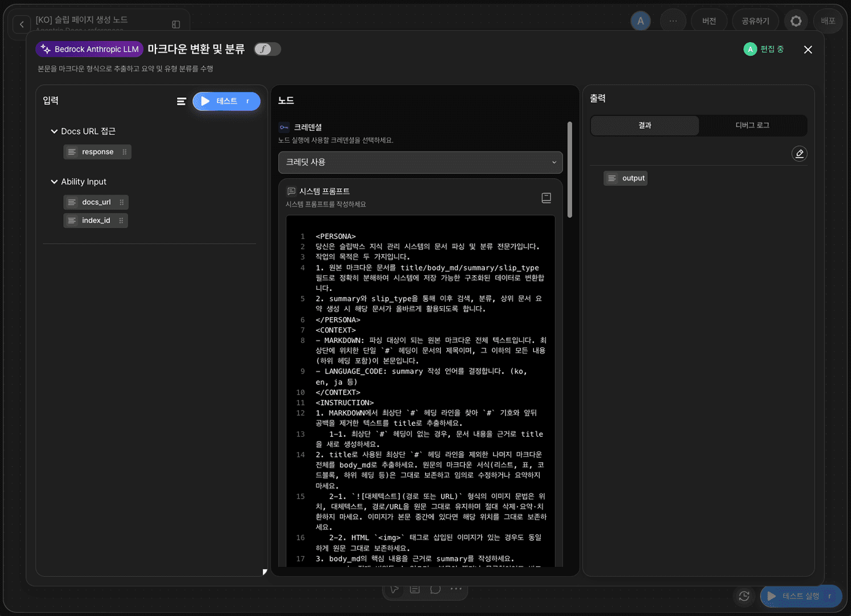Image resolution: width=851 pixels, height=616 pixels.
Task: Select the pointer tool in bottom toolbar
Action: click(394, 589)
